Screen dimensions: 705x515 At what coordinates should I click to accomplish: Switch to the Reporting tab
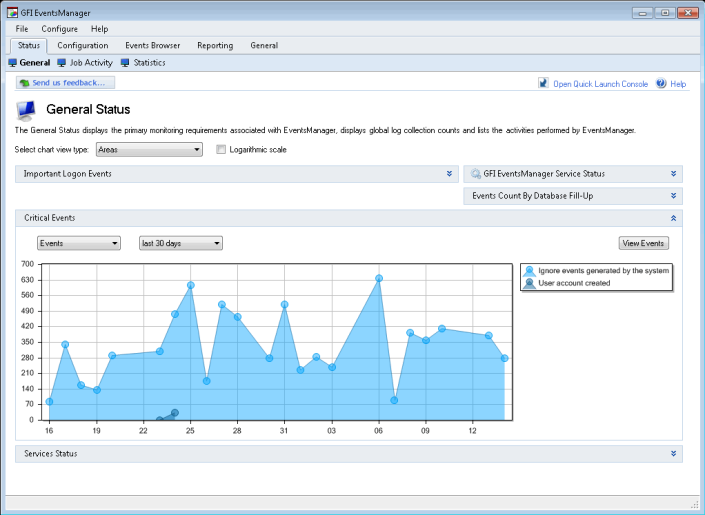pyautogui.click(x=215, y=45)
